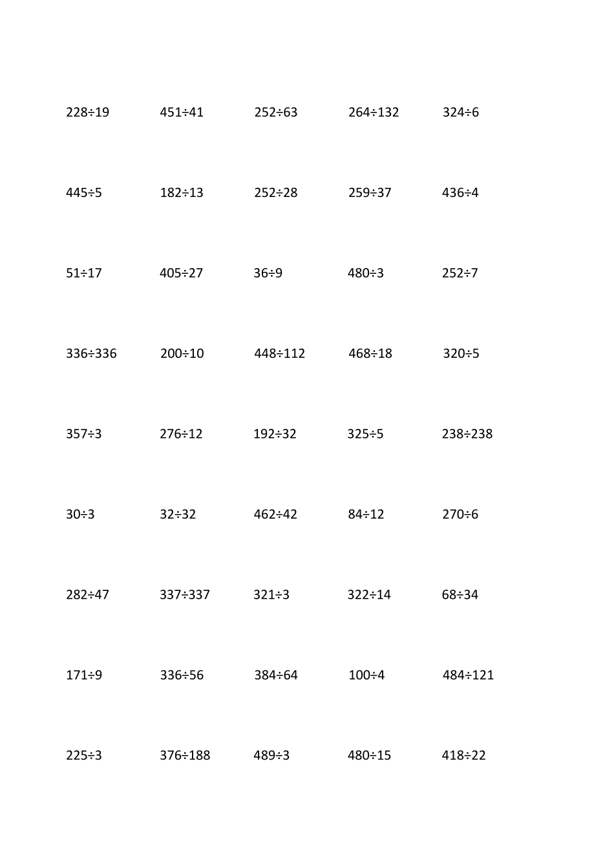Select the 100÷4 problem
The image size is (614, 868).
click(x=366, y=675)
